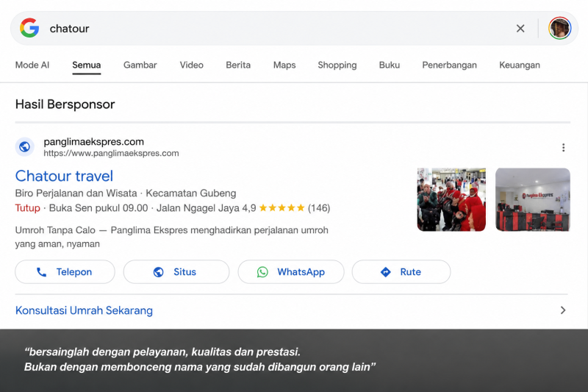Click Buka Sen pukul 09.00 hours text
The image size is (588, 392).
coord(98,208)
